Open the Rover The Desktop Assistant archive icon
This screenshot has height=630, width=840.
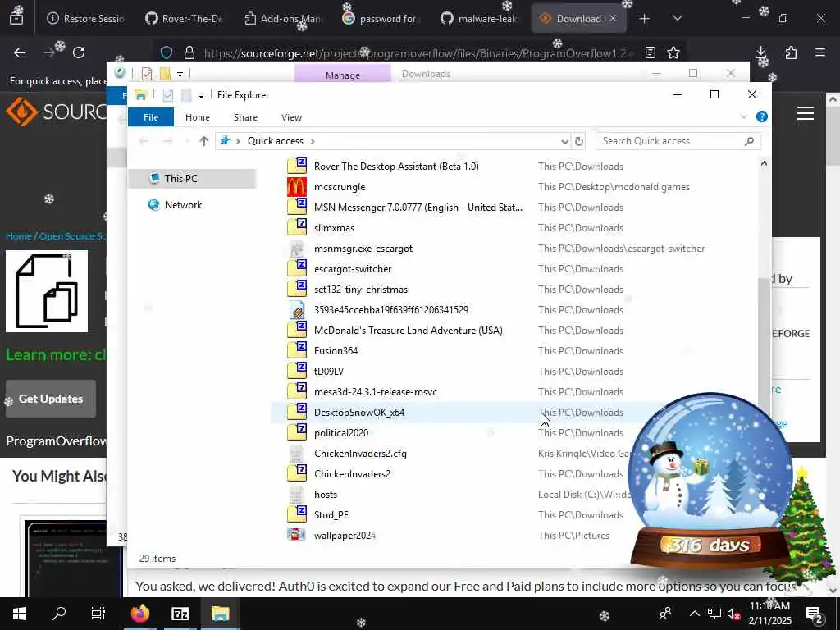297,166
